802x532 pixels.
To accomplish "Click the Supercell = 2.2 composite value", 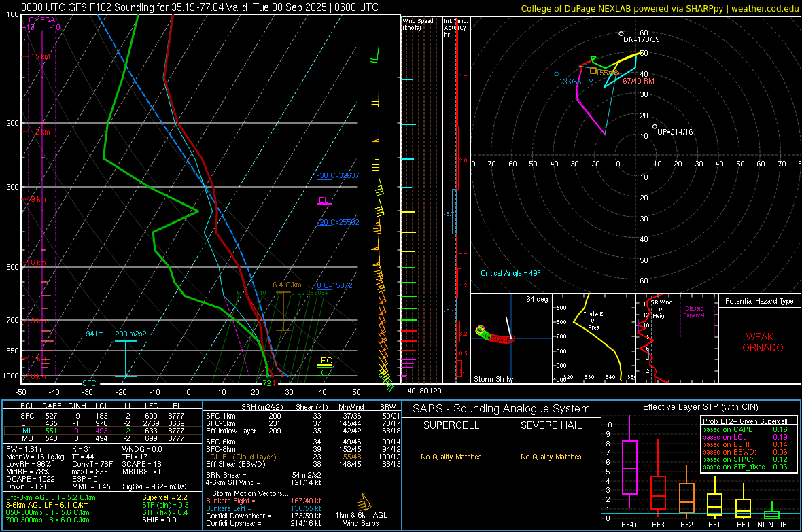I will point(164,497).
